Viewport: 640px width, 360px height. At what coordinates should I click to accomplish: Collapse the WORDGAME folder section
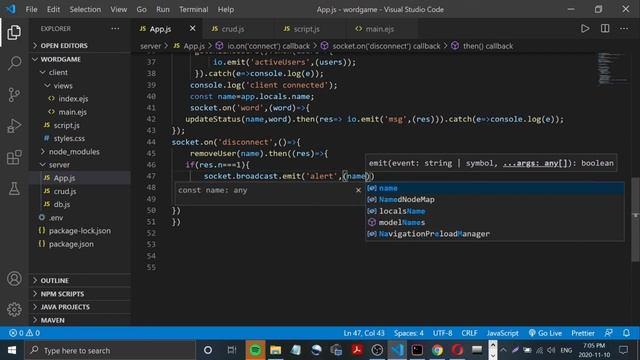click(x=80, y=59)
